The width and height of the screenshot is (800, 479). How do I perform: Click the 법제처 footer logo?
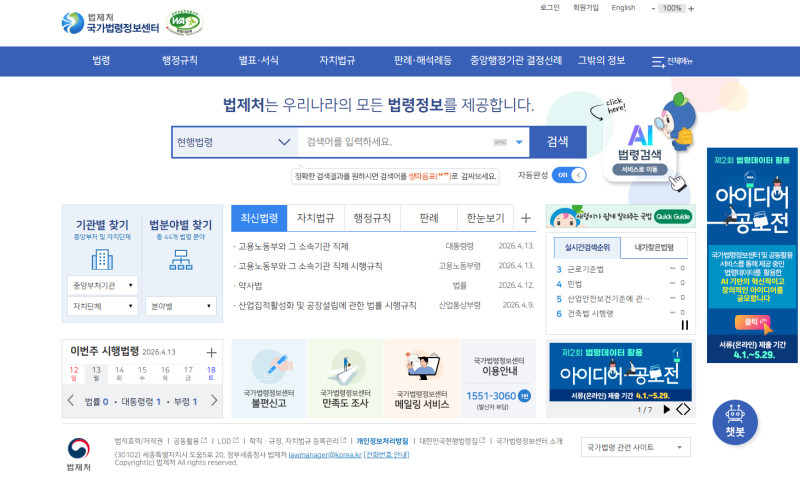[x=79, y=453]
